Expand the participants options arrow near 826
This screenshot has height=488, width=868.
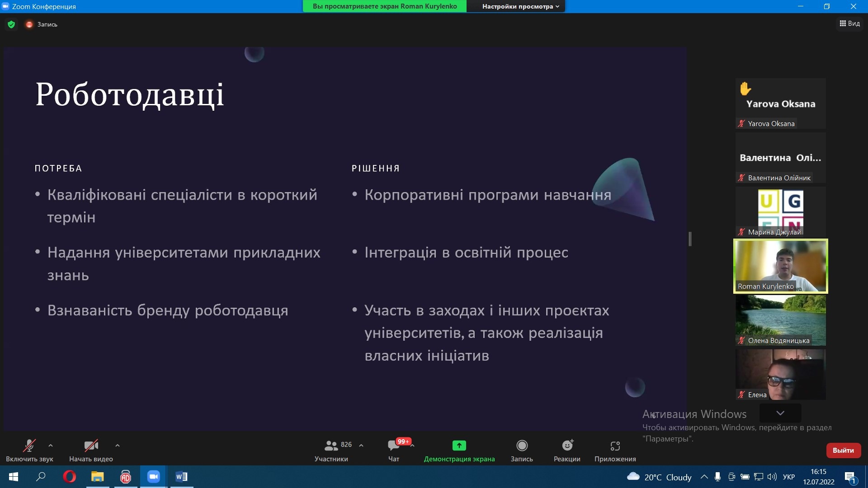(361, 446)
